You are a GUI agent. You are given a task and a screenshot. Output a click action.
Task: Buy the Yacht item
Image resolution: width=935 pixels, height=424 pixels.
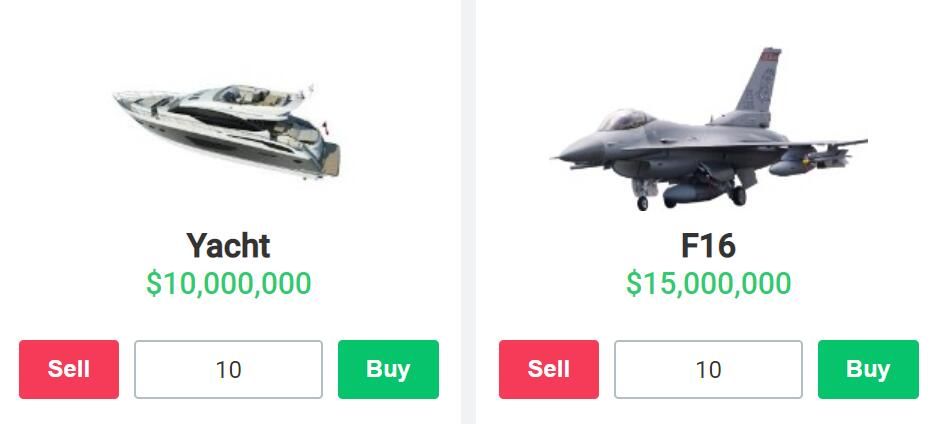[388, 369]
